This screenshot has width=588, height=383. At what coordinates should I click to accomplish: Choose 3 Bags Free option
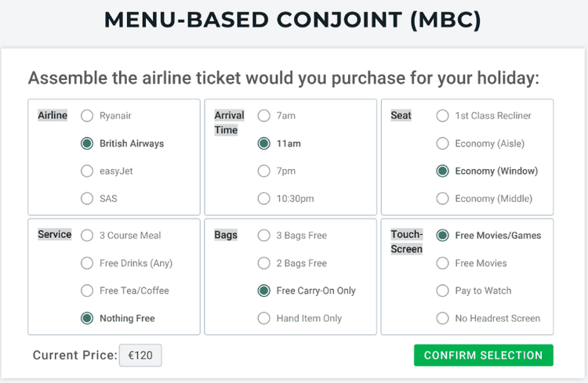[264, 236]
